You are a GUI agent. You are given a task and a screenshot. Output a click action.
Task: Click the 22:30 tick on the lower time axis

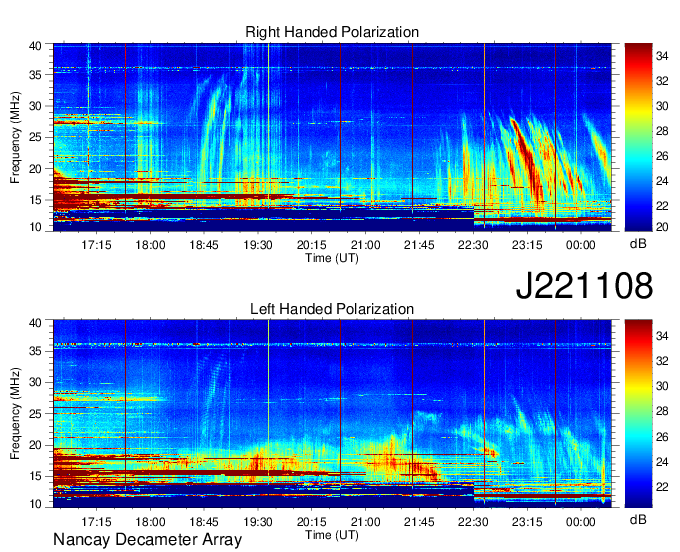click(x=473, y=521)
